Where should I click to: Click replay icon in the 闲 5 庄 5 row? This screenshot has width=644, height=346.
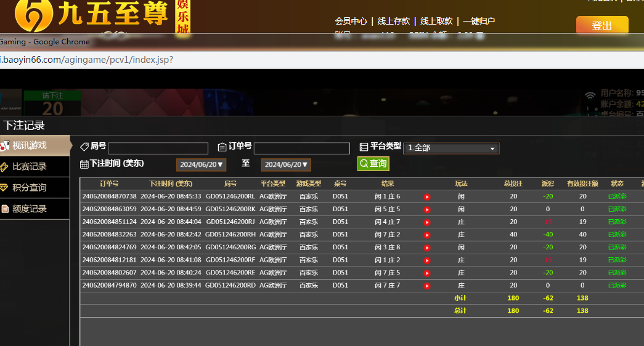(x=426, y=209)
